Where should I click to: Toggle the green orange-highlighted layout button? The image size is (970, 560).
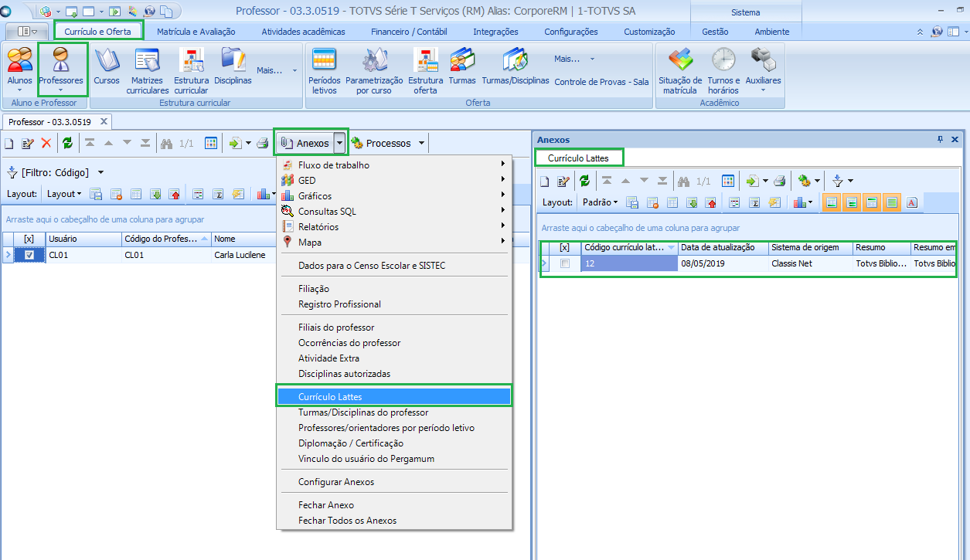(892, 202)
